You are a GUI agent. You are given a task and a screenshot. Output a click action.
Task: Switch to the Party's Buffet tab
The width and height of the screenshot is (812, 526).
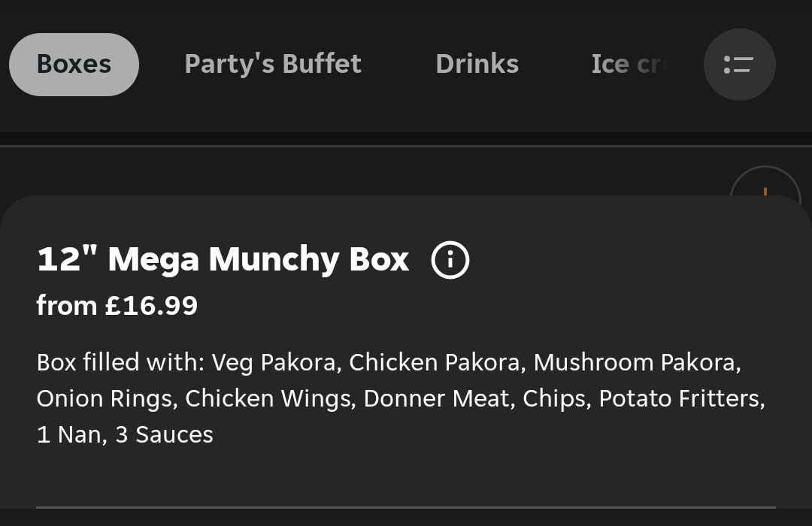[x=273, y=65]
